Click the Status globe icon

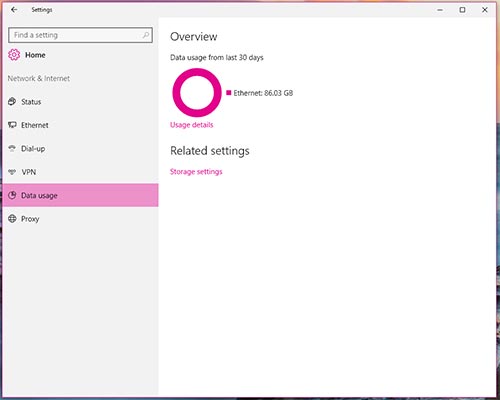12,101
